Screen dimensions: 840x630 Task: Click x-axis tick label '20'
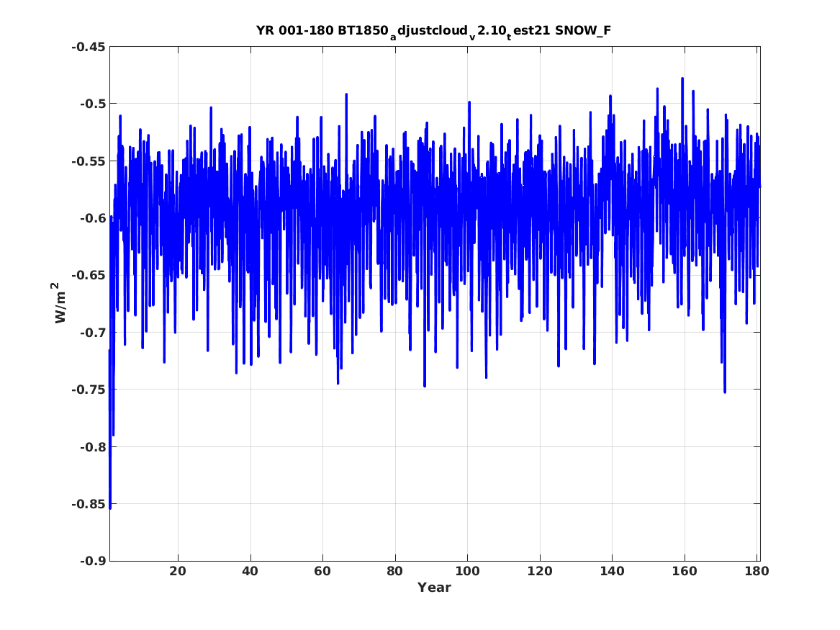click(178, 571)
